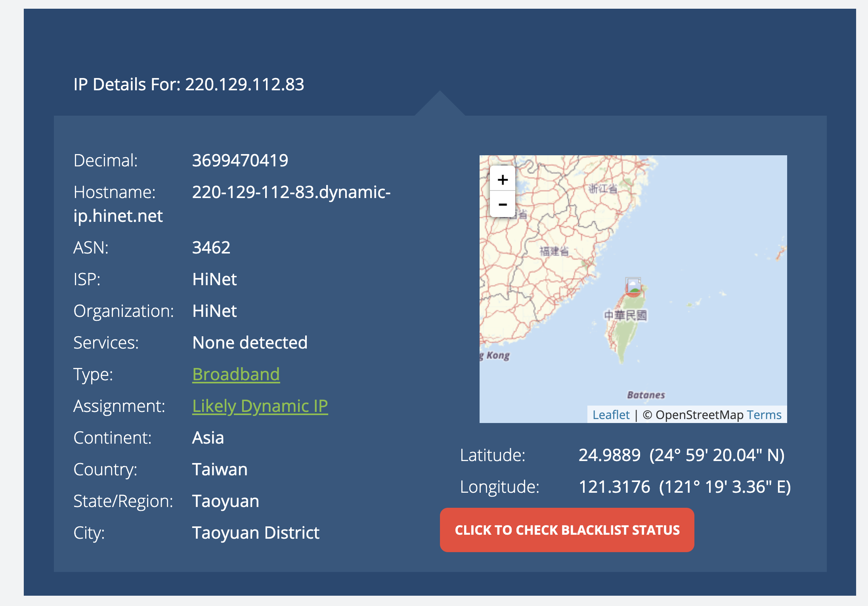Click to check blacklist status button
The width and height of the screenshot is (868, 606).
(x=567, y=530)
